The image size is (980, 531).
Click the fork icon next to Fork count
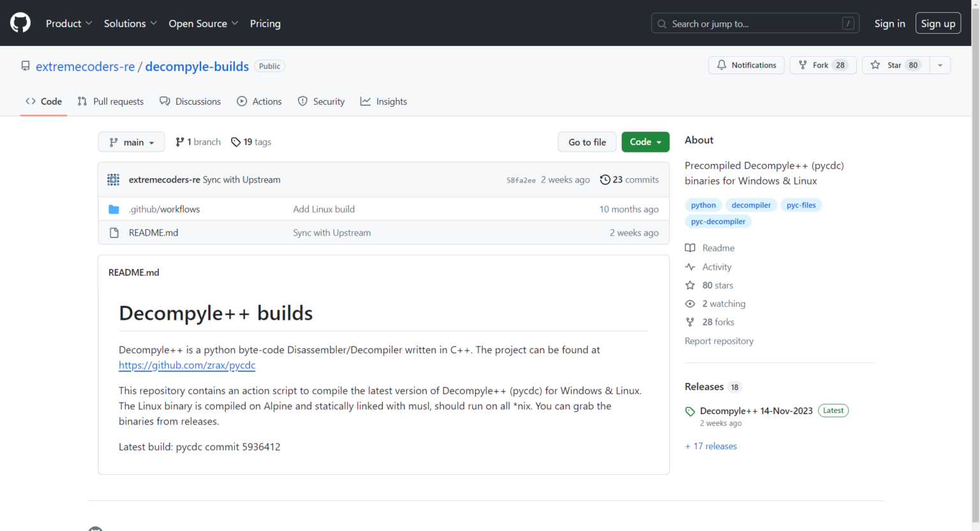[x=802, y=64]
